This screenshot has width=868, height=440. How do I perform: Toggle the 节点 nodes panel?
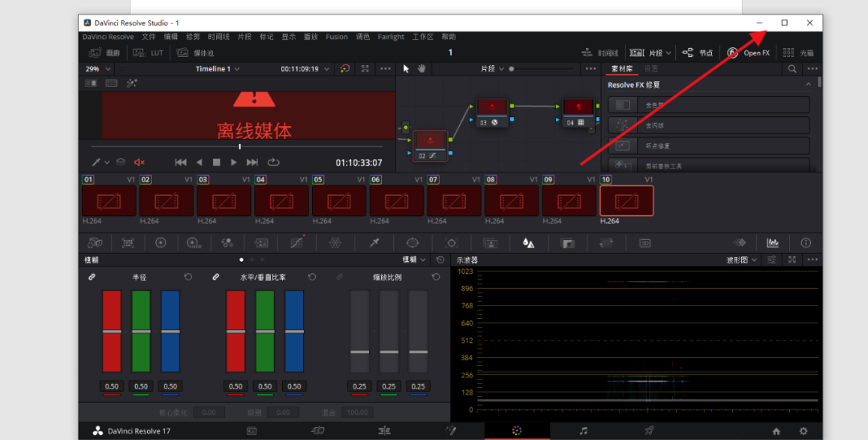(698, 53)
